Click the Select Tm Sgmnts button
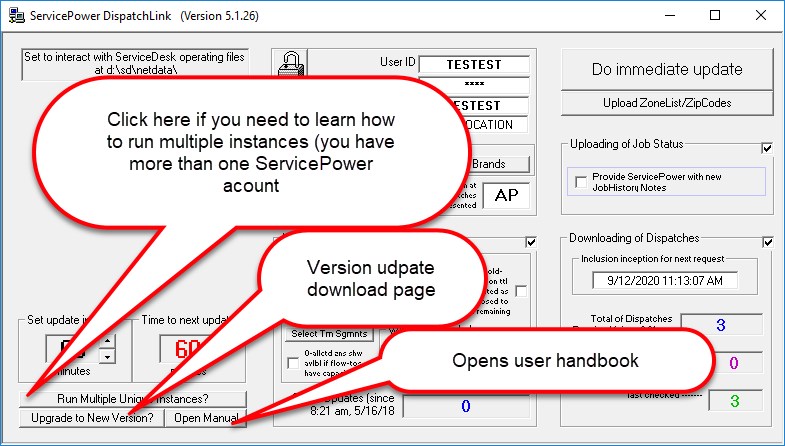Image resolution: width=785 pixels, height=446 pixels. (x=329, y=334)
